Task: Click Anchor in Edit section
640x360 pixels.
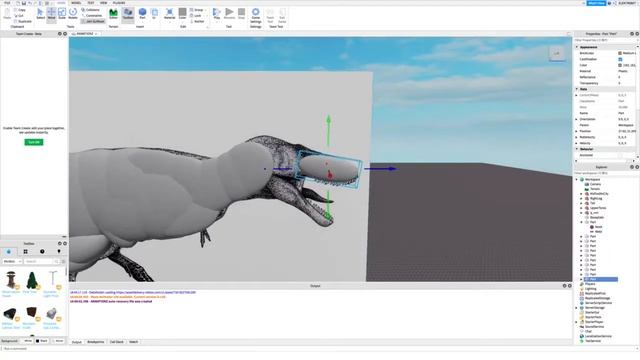Action: pyautogui.click(x=197, y=21)
